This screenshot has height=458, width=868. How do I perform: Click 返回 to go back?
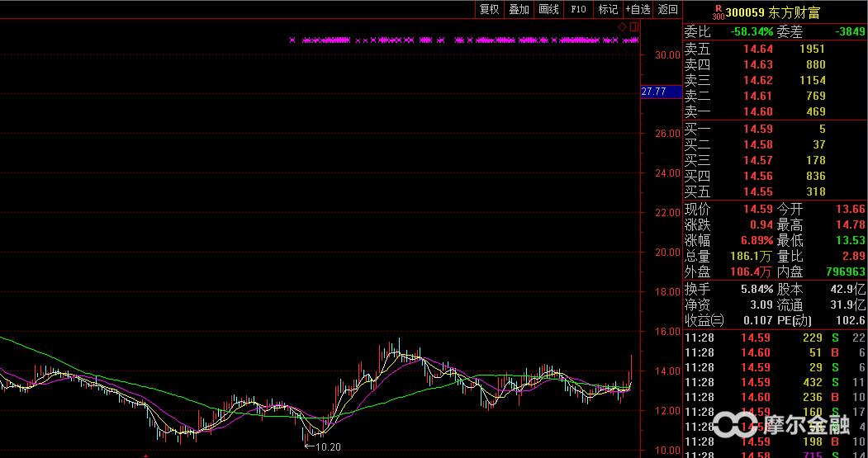click(667, 9)
